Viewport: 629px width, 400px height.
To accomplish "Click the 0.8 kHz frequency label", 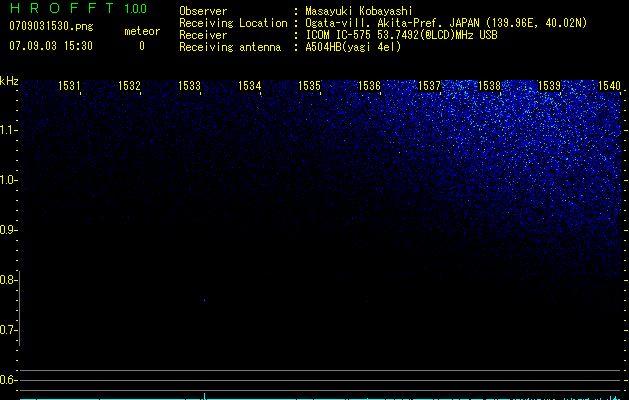I will [8, 280].
